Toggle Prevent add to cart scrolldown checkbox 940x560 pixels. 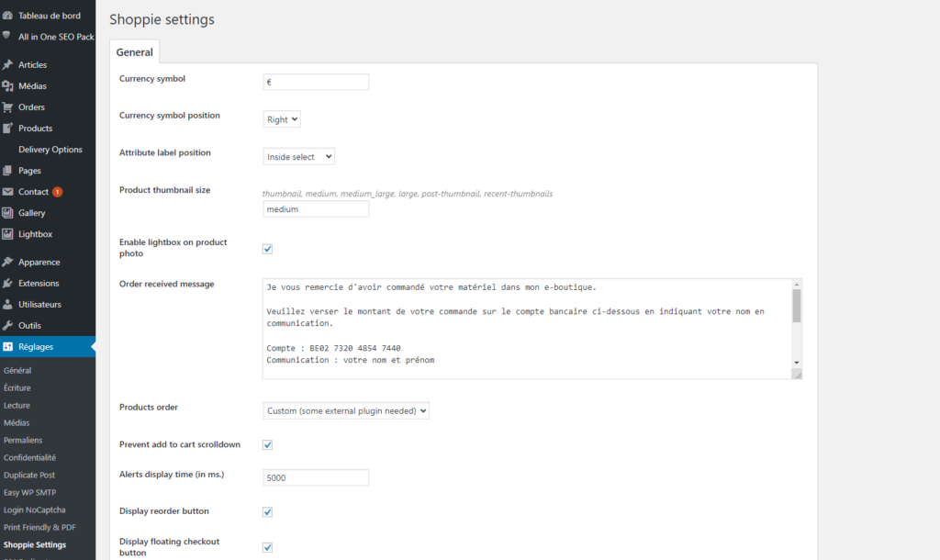pyautogui.click(x=267, y=445)
